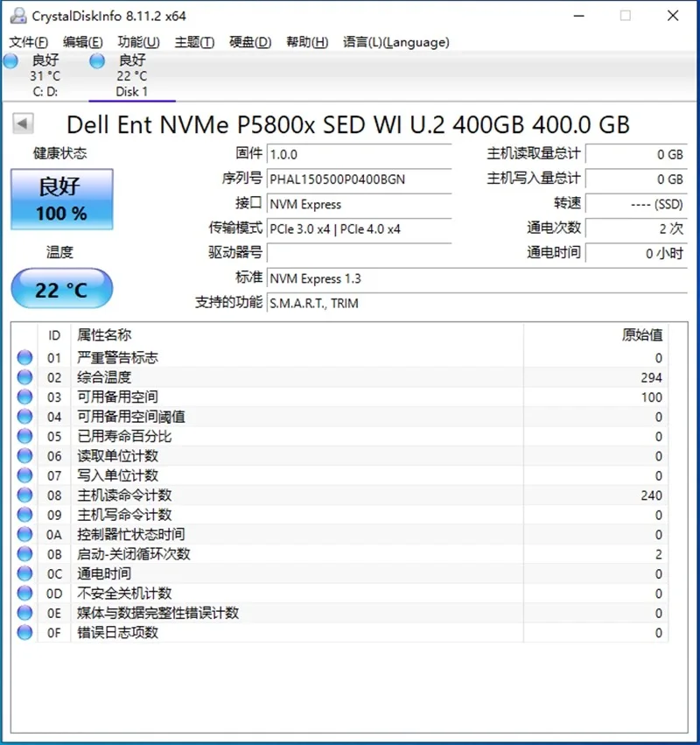
Task: Click the 原始值 column header
Action: 640,335
